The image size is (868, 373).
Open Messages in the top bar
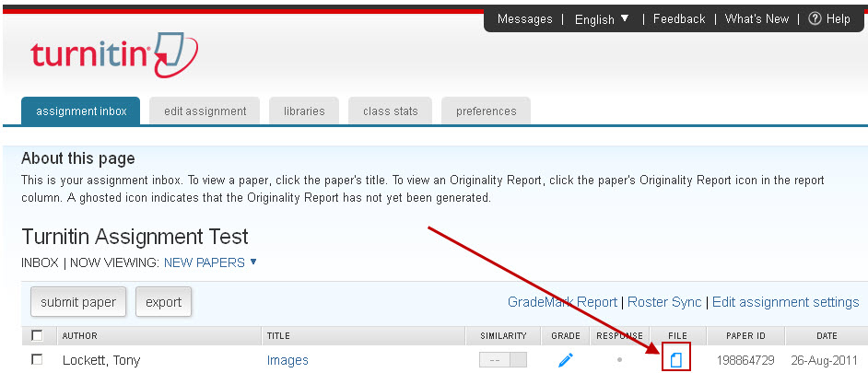525,18
